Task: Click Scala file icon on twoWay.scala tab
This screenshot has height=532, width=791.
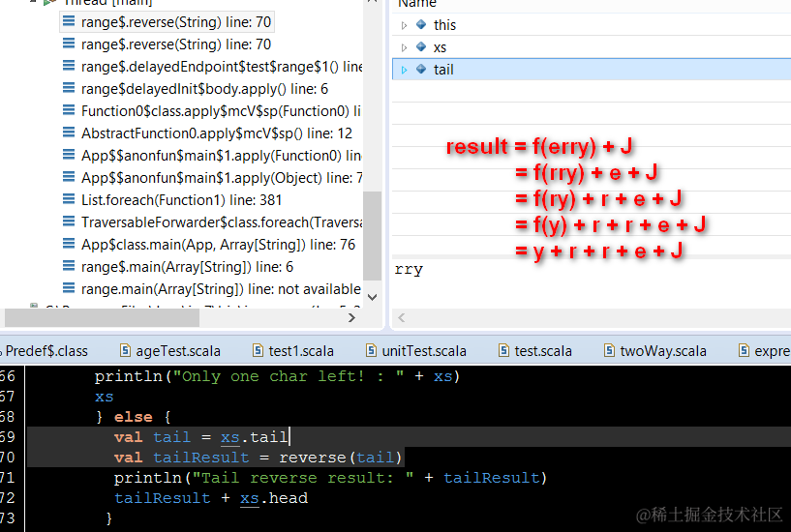Action: point(609,350)
